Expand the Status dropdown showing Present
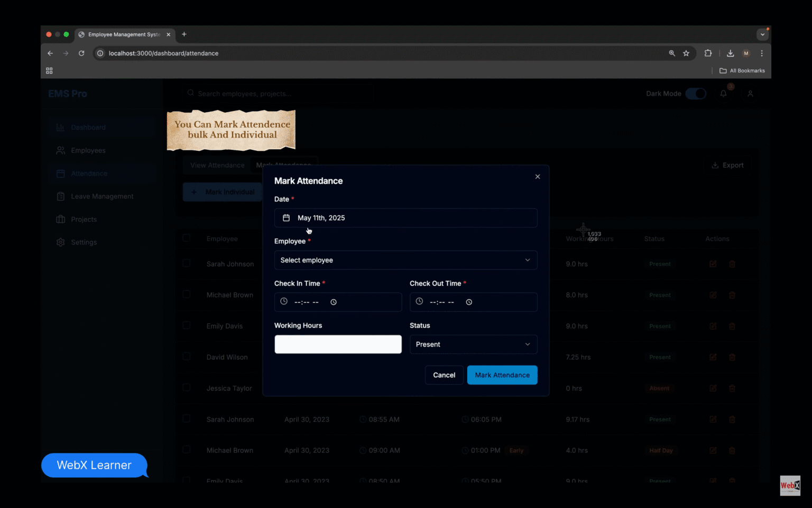Viewport: 812px width, 508px height. coord(473,344)
